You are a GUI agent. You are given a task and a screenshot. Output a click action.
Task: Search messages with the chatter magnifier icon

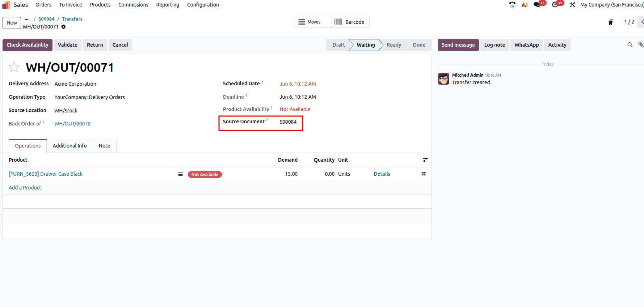pos(630,45)
